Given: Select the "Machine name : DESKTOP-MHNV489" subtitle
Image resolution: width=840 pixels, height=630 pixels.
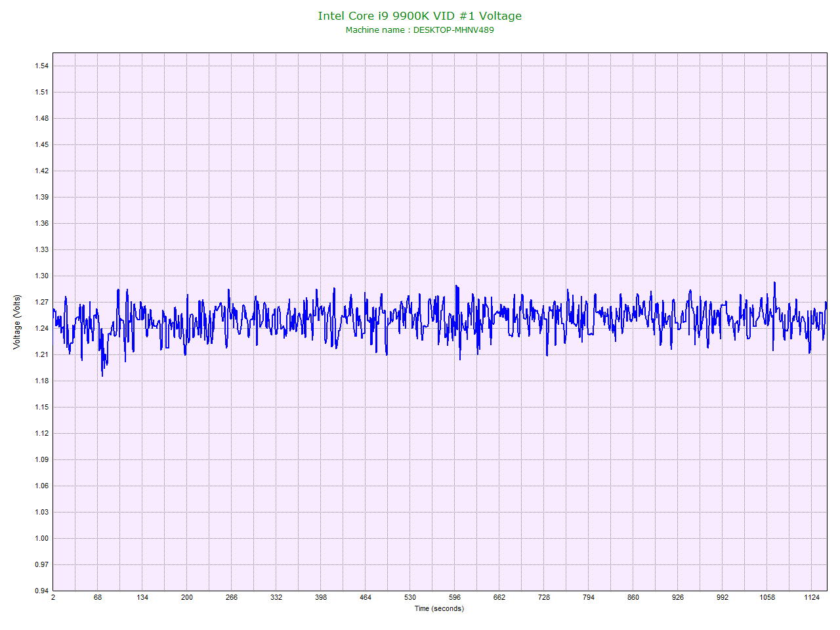Looking at the screenshot, I should click(420, 30).
